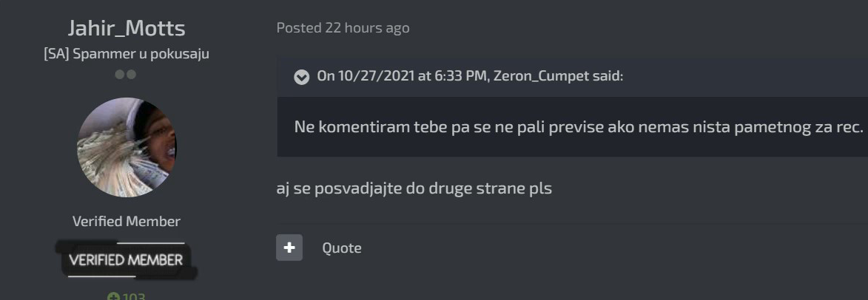The height and width of the screenshot is (300, 868).
Task: Click the green plus reputation icon
Action: (x=113, y=297)
